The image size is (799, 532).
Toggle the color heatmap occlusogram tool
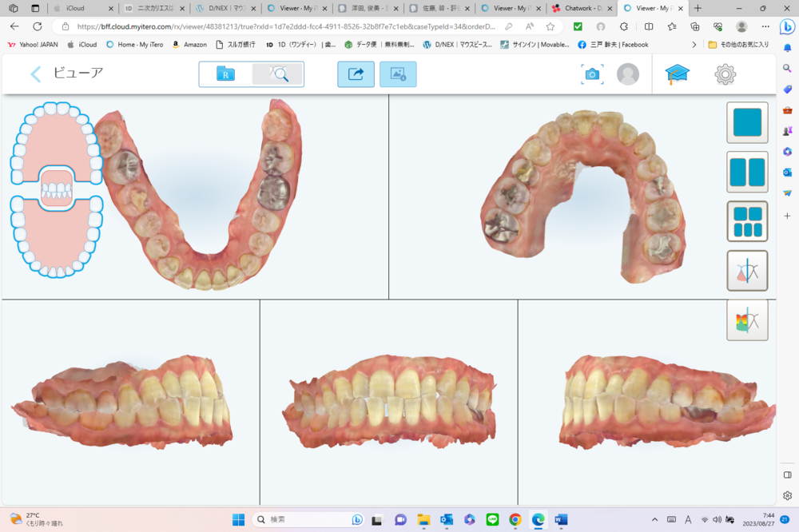click(x=747, y=320)
